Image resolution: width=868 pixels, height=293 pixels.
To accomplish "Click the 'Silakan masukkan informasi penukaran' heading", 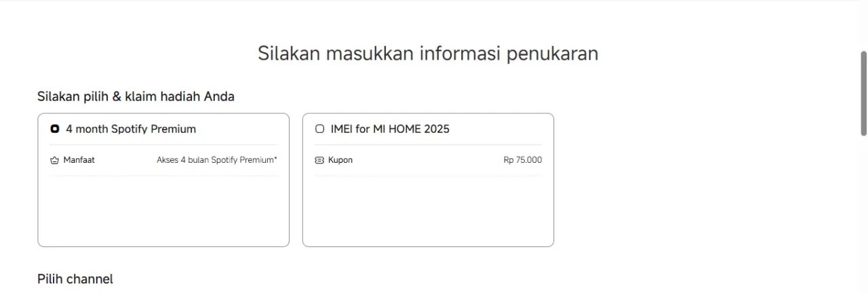I will pos(428,54).
